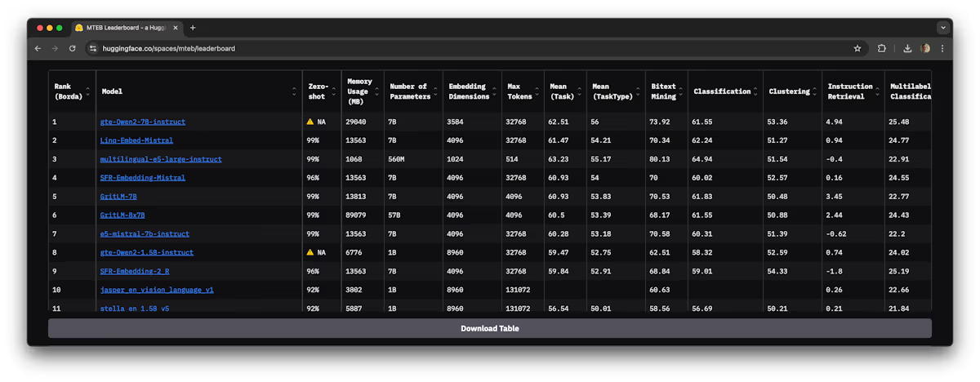Image resolution: width=980 pixels, height=382 pixels.
Task: Sort by Rank (Borda) column arrows
Action: point(89,91)
